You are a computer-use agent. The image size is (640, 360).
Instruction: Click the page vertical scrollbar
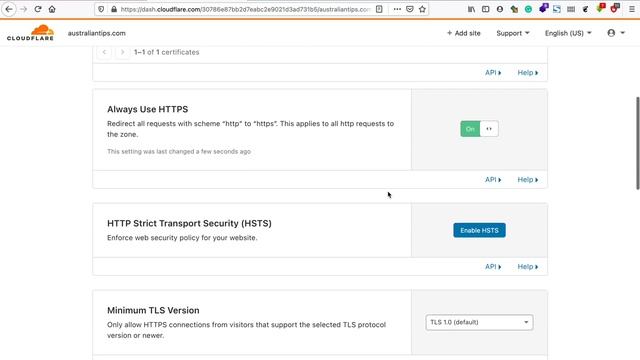click(x=638, y=143)
